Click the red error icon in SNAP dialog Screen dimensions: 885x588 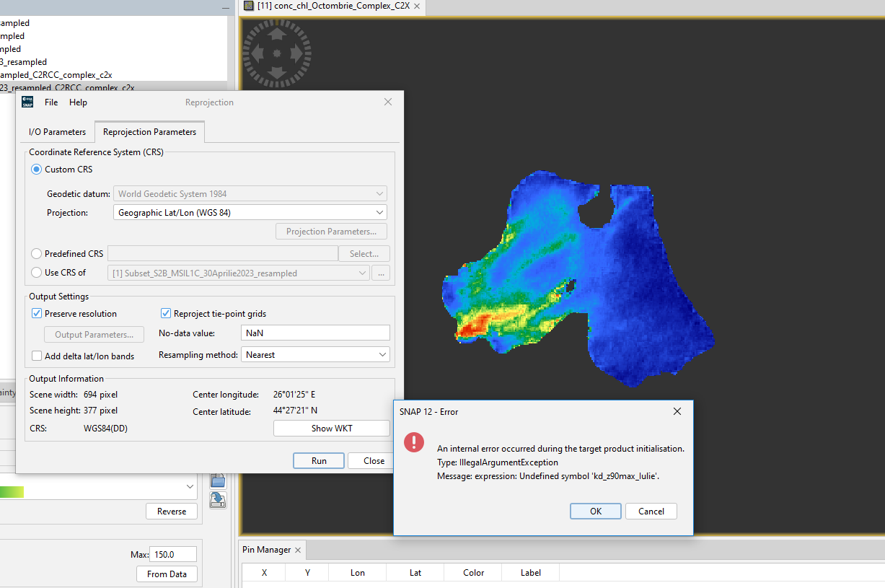pos(414,442)
